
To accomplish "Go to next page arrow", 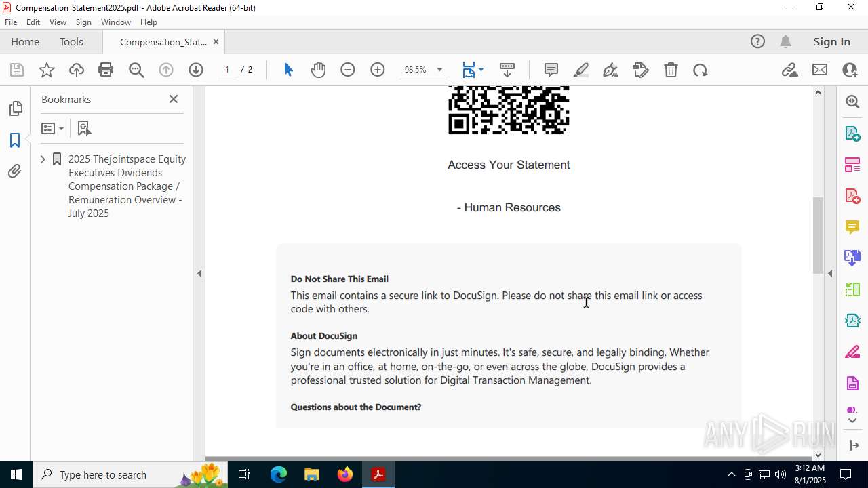I will click(x=196, y=70).
